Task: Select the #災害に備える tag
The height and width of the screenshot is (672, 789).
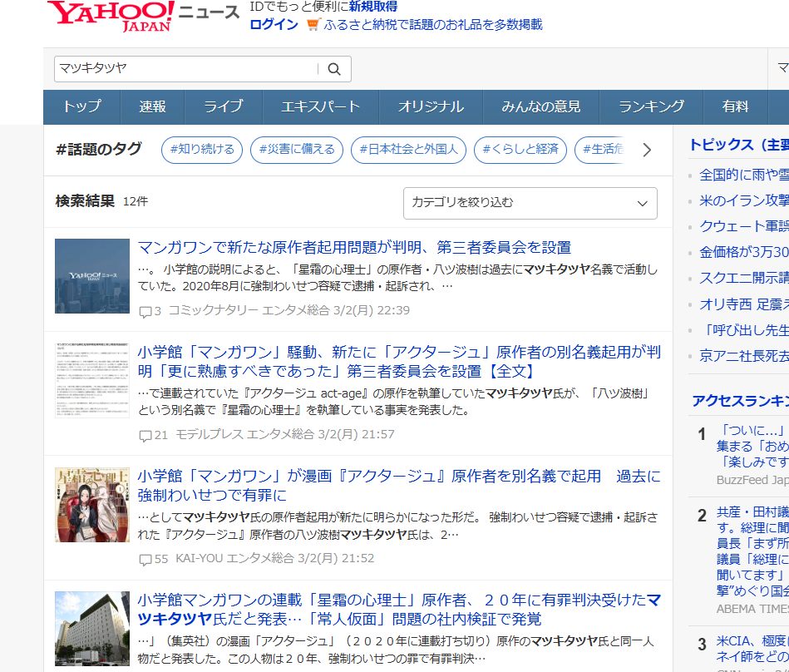Action: [297, 150]
